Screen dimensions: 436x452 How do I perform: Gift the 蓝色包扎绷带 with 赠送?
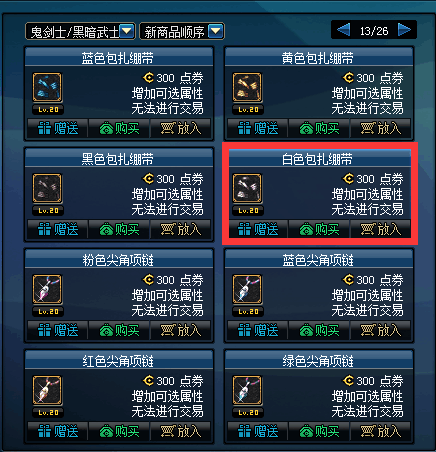click(58, 128)
